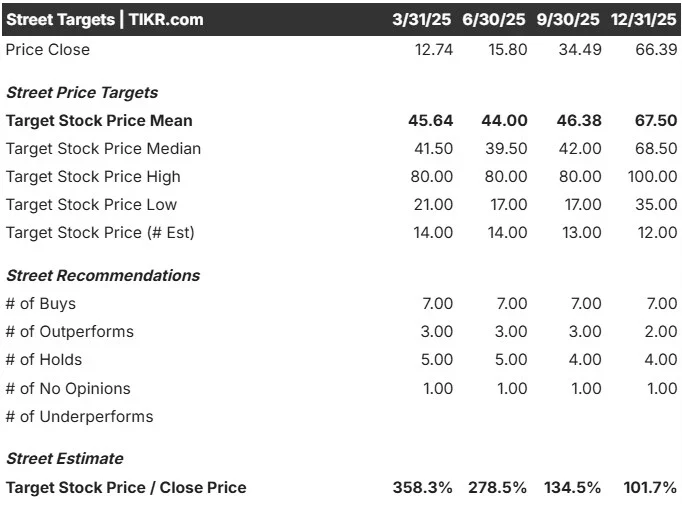
Task: Click the Target Stock Price Median label
Action: pyautogui.click(x=104, y=149)
